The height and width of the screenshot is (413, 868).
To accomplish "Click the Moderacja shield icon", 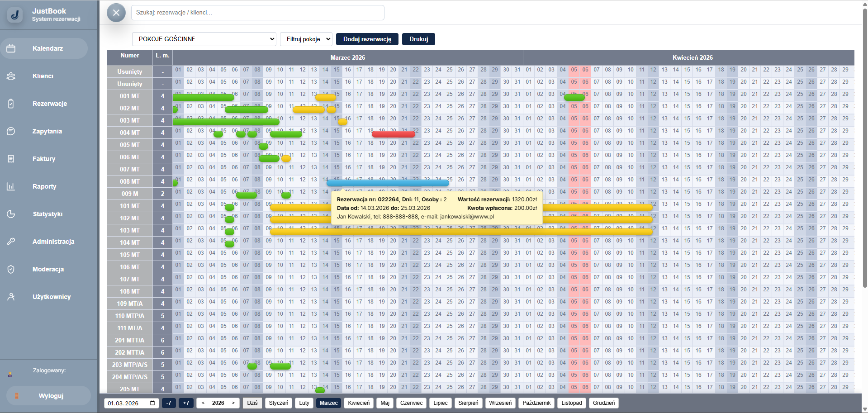I will click(11, 269).
